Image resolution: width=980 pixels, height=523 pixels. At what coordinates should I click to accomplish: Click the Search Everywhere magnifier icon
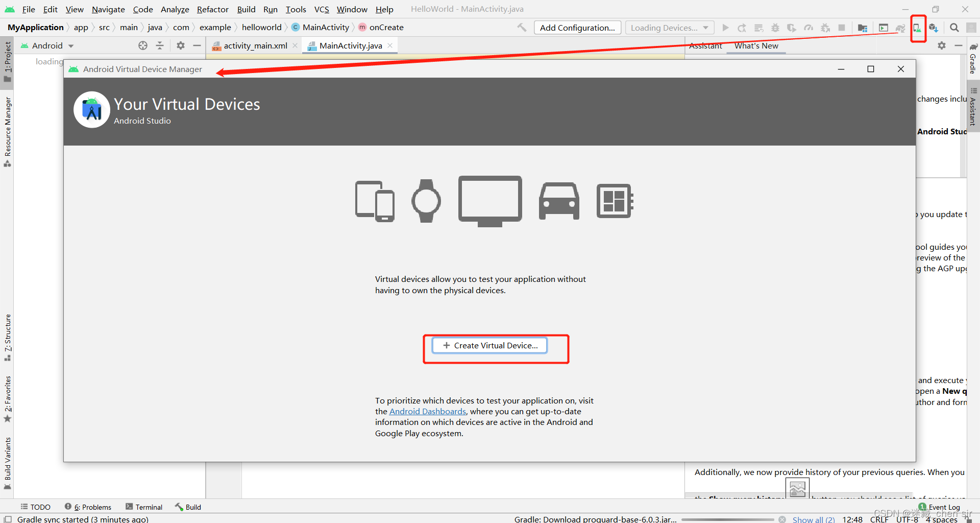954,28
